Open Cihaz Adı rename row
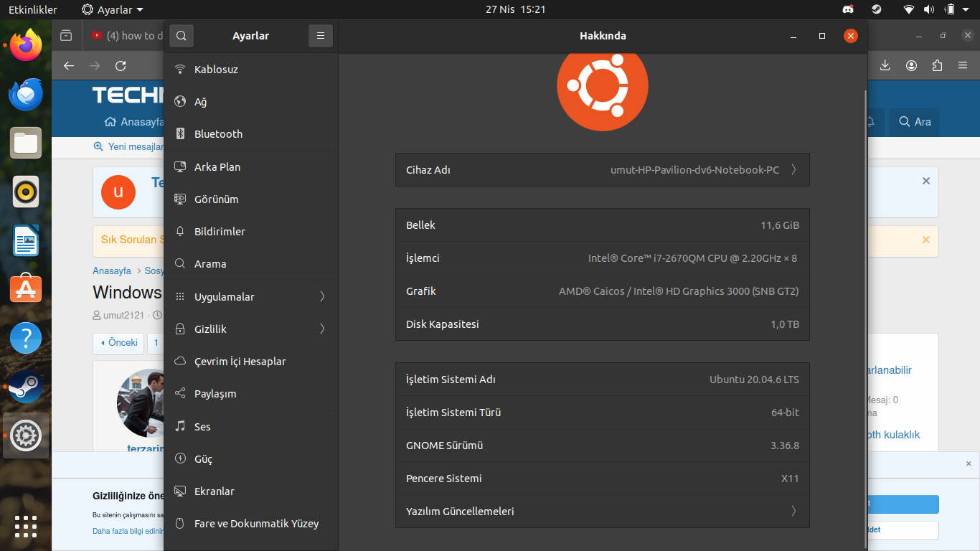 click(x=602, y=170)
